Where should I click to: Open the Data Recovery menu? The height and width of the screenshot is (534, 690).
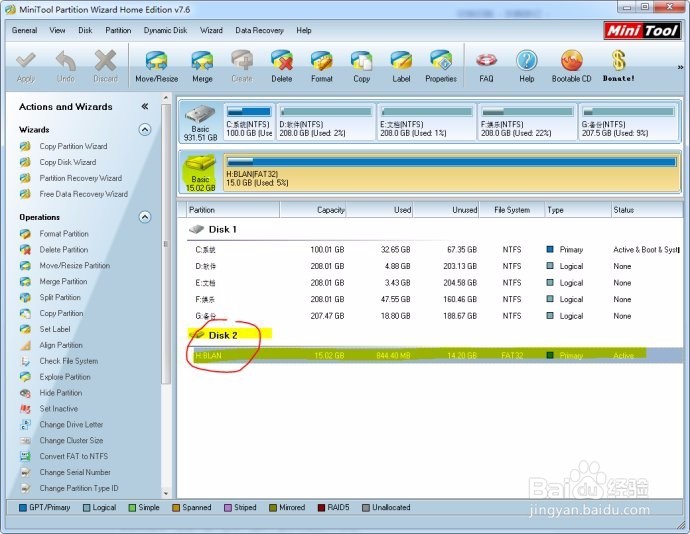[x=259, y=30]
